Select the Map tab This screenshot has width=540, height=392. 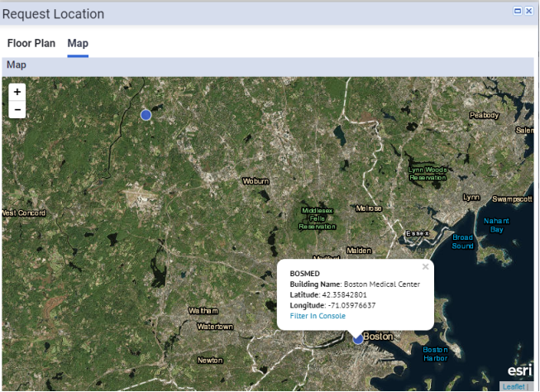[x=78, y=43]
